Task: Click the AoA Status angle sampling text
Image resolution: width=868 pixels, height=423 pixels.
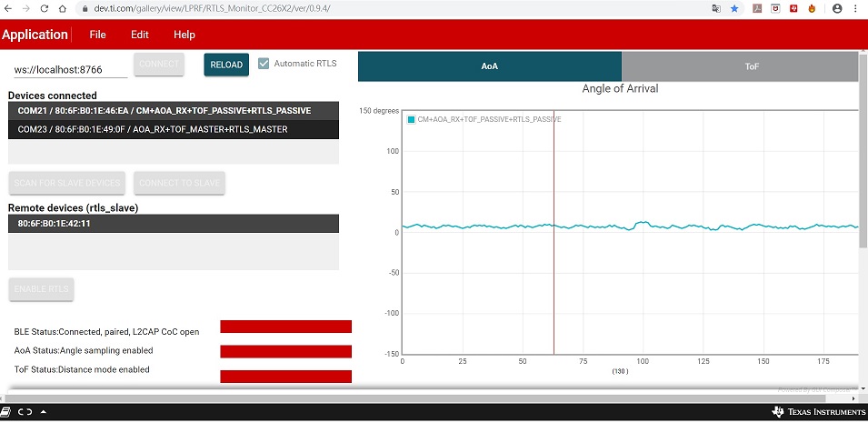Action: (84, 351)
